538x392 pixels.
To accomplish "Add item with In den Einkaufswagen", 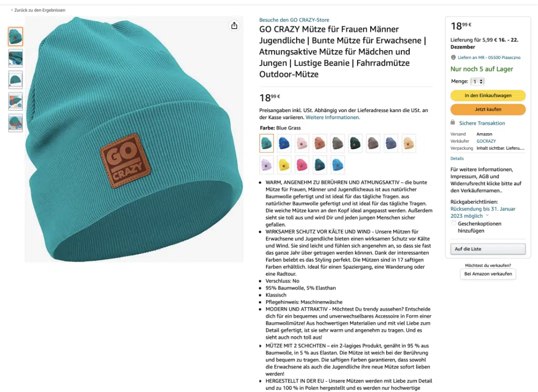I will coord(487,95).
